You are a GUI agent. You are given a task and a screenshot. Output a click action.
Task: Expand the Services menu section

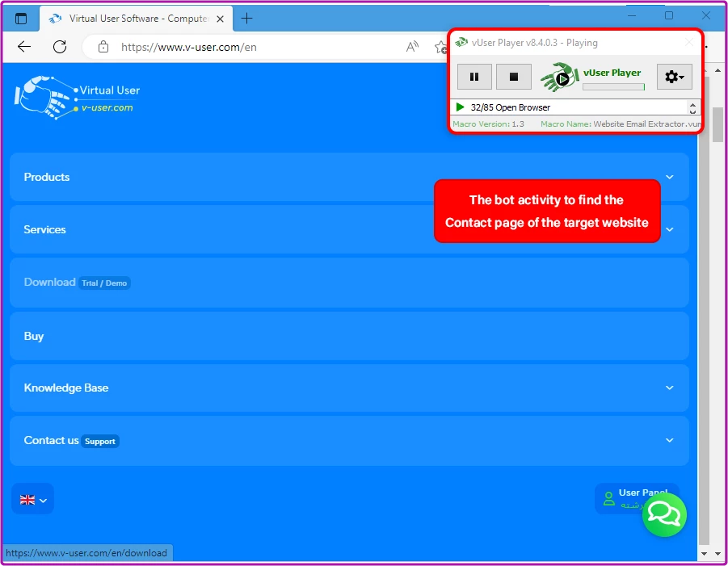(349, 229)
